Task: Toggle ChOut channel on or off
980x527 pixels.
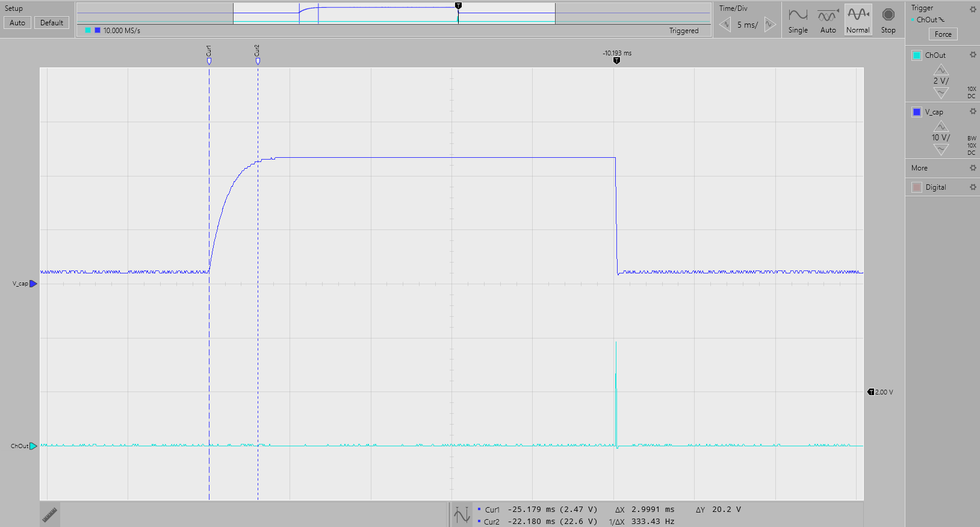Action: click(x=917, y=55)
